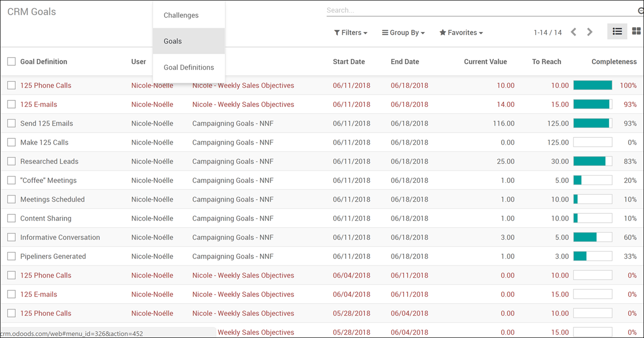Screen dimensions: 644x338
Task: Sort by To Reach column header
Action: [x=546, y=61]
